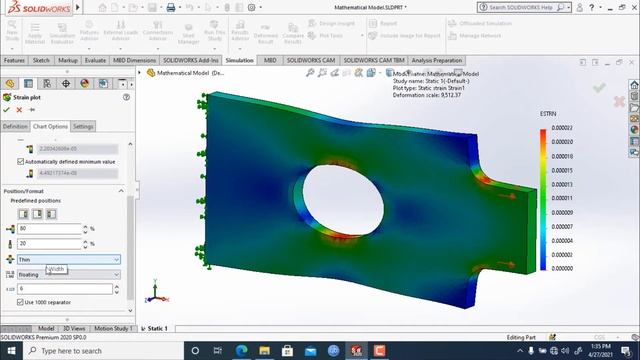Increase decimal places spinner for value 6
This screenshot has height=360, width=640.
tap(117, 287)
